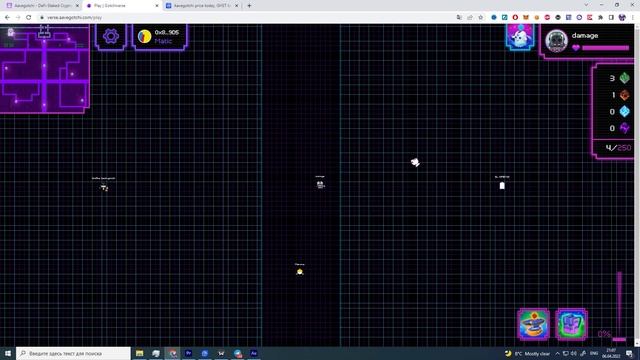Click the purple heart health icon

pyautogui.click(x=576, y=48)
